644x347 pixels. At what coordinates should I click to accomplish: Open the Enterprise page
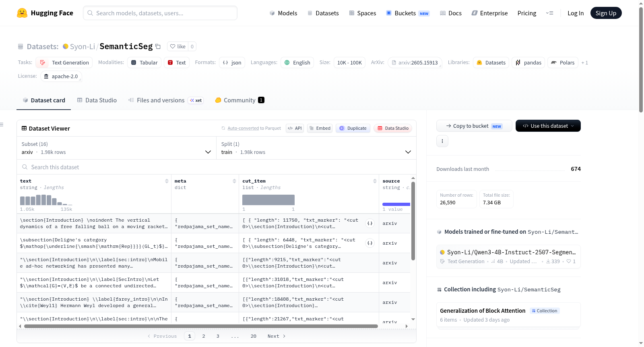coord(489,13)
